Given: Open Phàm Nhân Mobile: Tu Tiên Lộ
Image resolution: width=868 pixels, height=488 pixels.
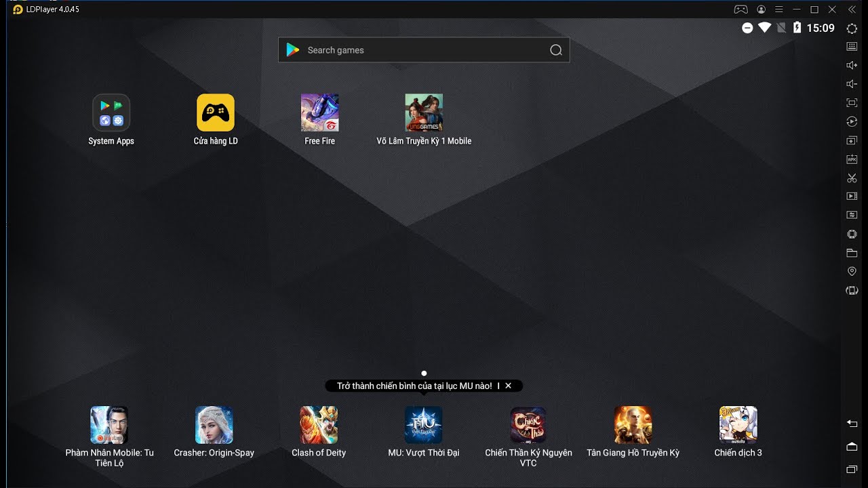Looking at the screenshot, I should point(109,436).
